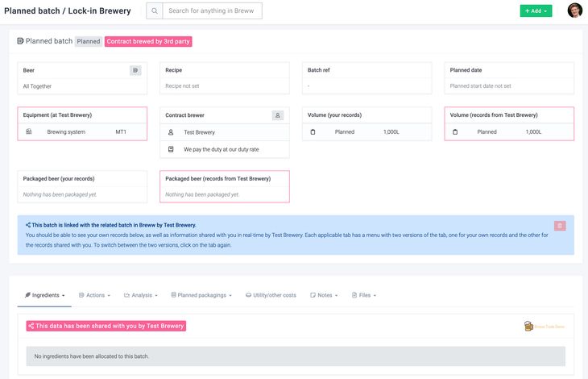Expand the Planned packagings tab menu

[201, 295]
